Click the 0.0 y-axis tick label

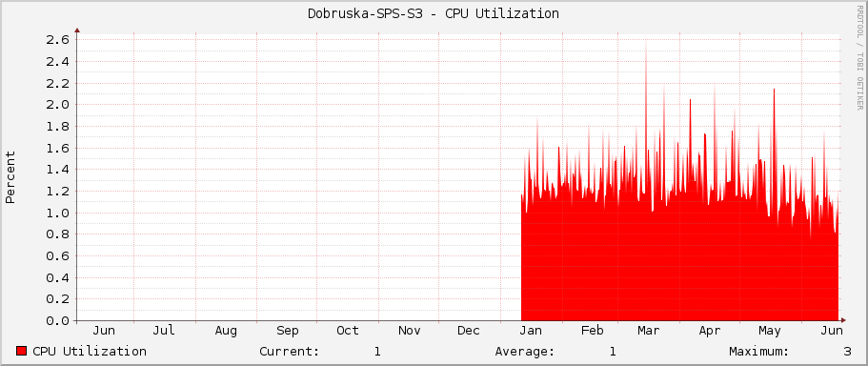[x=57, y=320]
